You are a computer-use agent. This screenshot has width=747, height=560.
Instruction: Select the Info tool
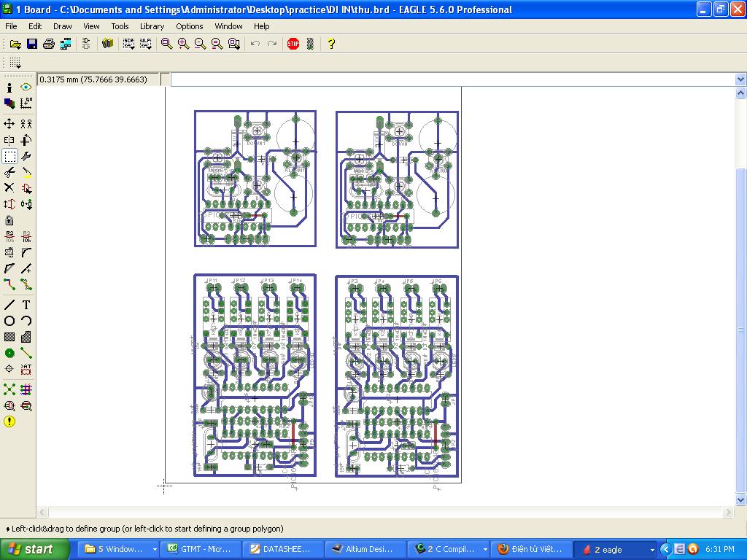point(9,87)
